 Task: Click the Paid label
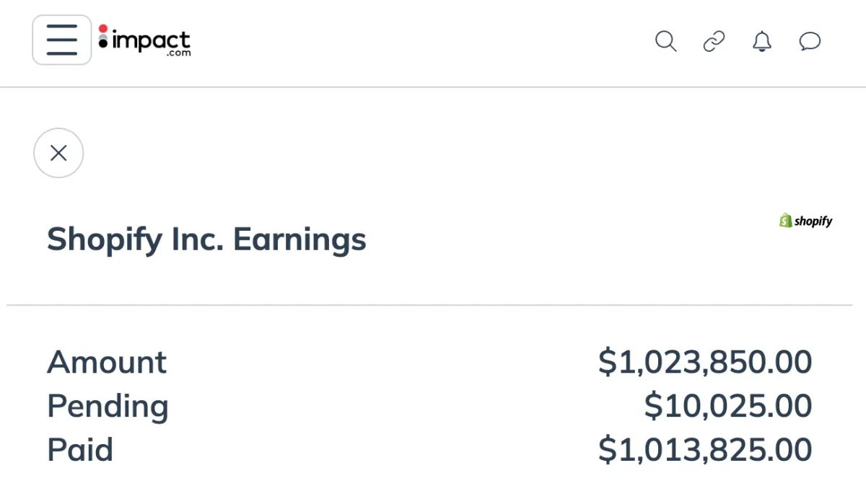(x=80, y=451)
